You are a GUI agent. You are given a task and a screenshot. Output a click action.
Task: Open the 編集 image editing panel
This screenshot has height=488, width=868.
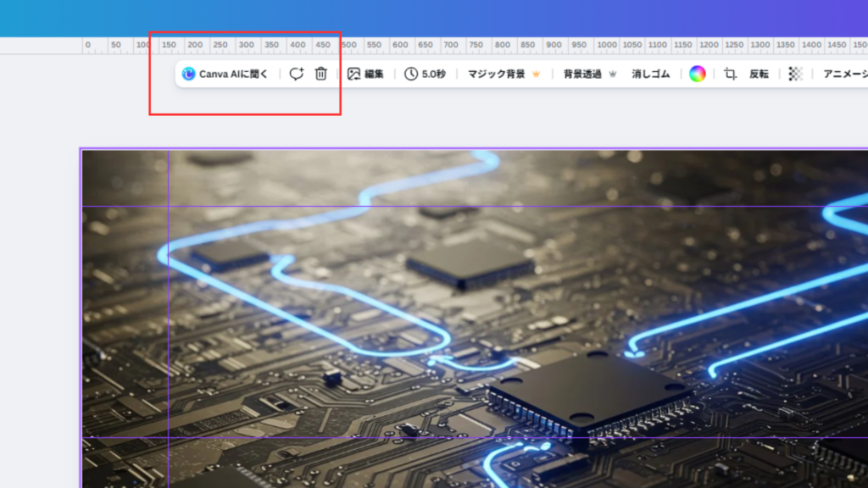click(x=365, y=74)
